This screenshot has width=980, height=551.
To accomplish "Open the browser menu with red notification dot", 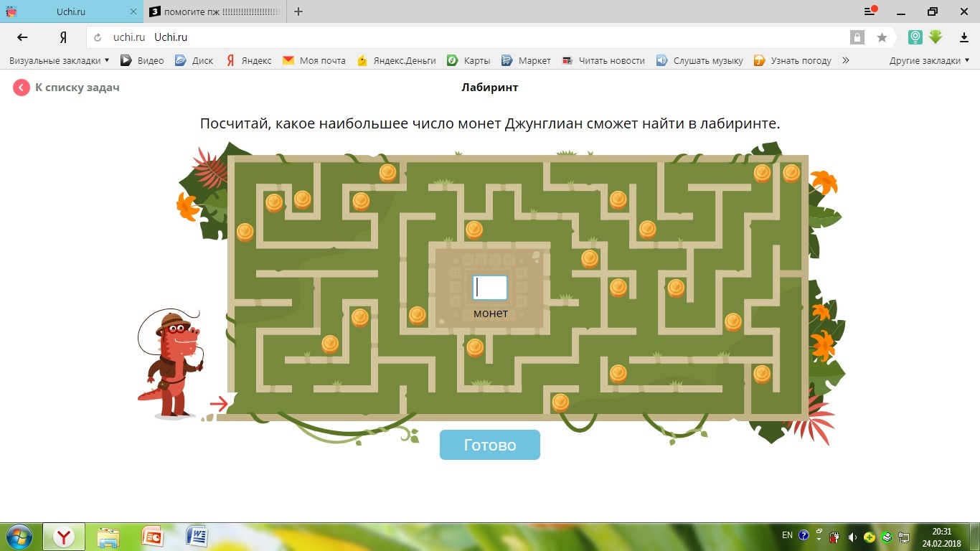I will pos(871,11).
